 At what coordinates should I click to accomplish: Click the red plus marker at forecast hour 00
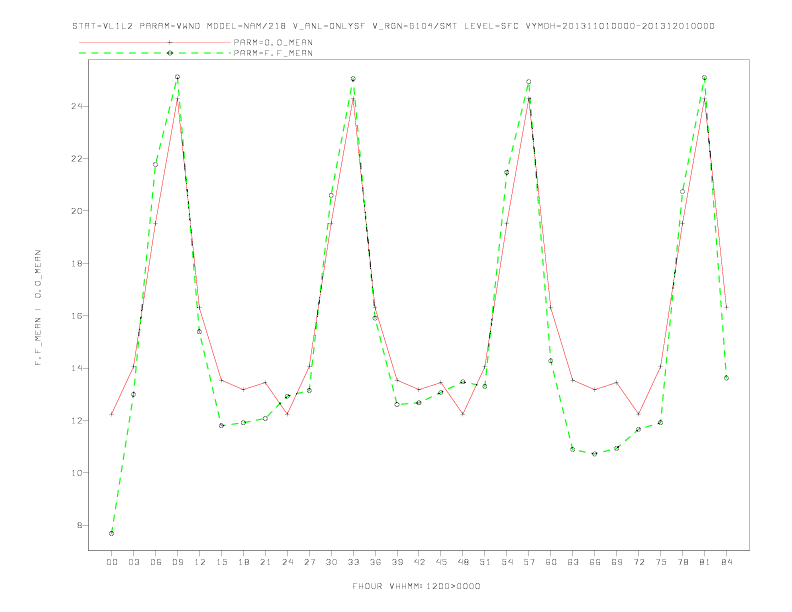[112, 414]
